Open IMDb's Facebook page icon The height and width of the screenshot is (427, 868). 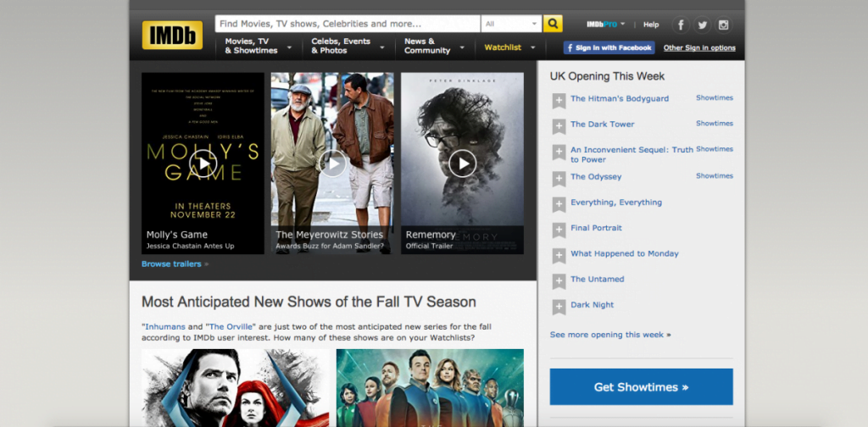[680, 25]
